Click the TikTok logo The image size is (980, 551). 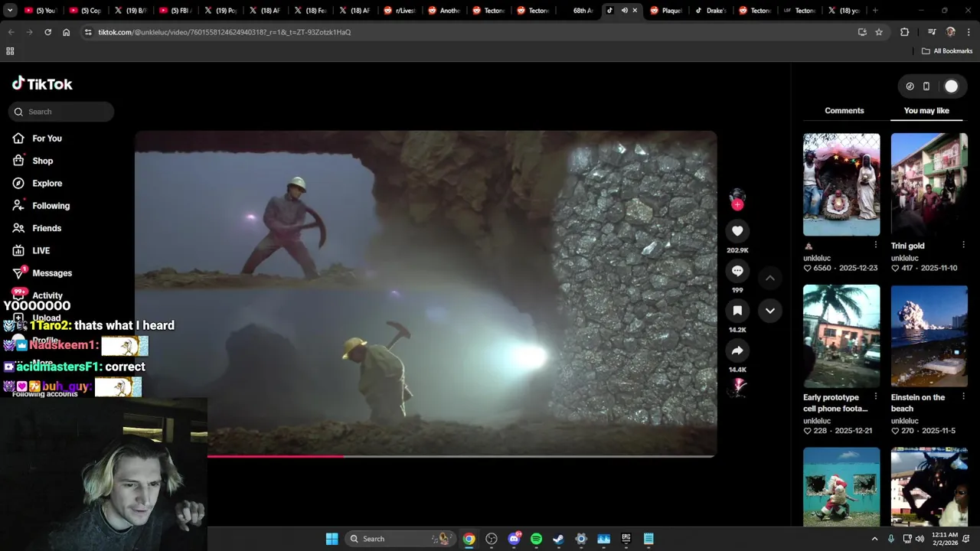click(x=42, y=83)
